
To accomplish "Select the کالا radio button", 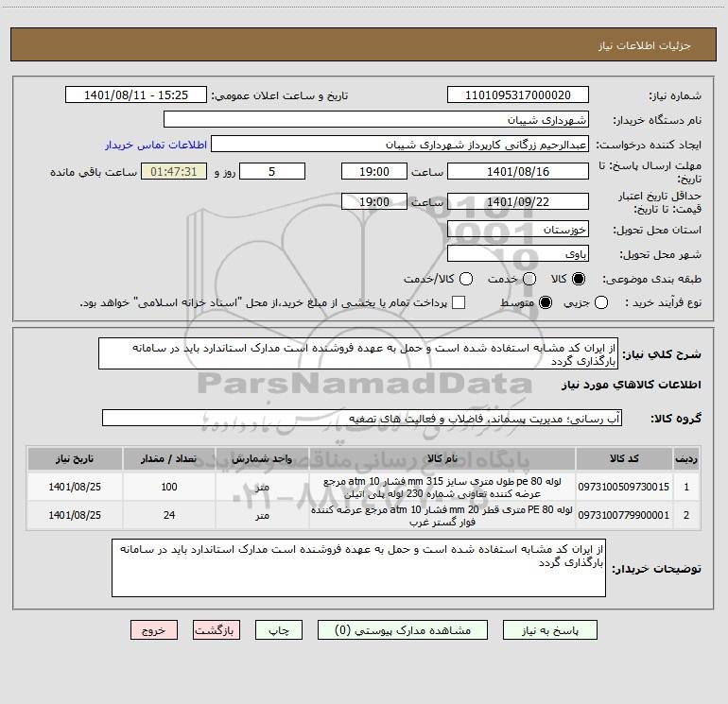I will [579, 279].
